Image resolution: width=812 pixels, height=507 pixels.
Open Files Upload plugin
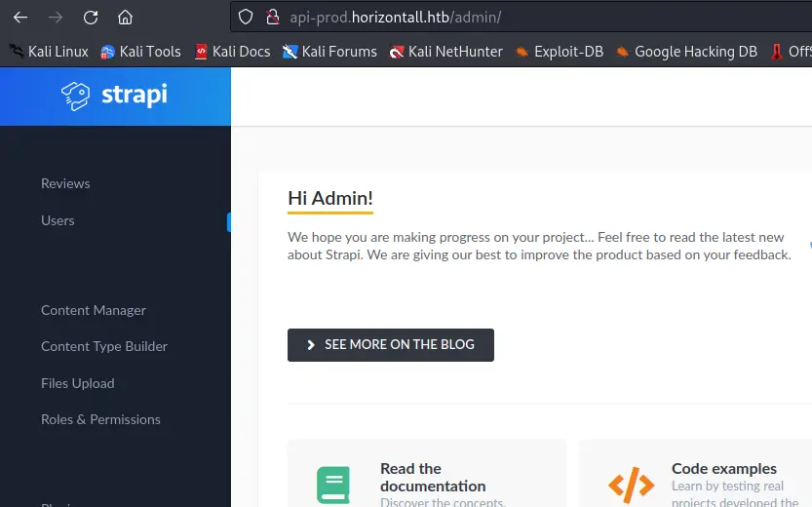tap(78, 383)
